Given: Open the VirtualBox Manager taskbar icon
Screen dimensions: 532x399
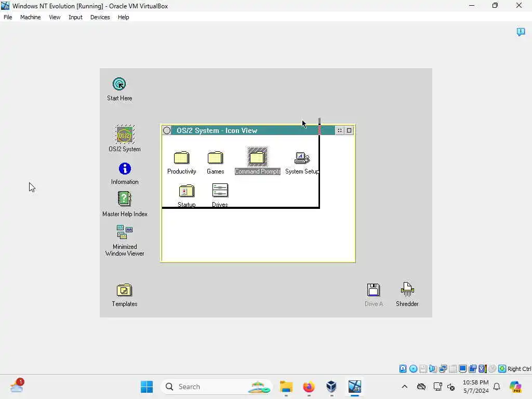Looking at the screenshot, I should point(331,387).
